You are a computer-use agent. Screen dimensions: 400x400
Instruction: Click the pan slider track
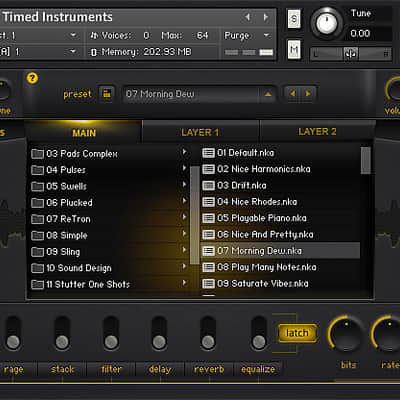coord(350,54)
